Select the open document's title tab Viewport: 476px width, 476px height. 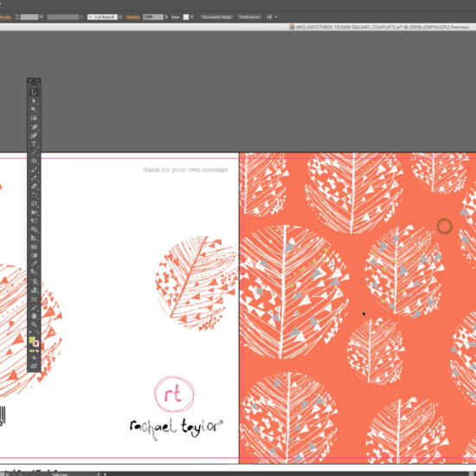pos(379,27)
